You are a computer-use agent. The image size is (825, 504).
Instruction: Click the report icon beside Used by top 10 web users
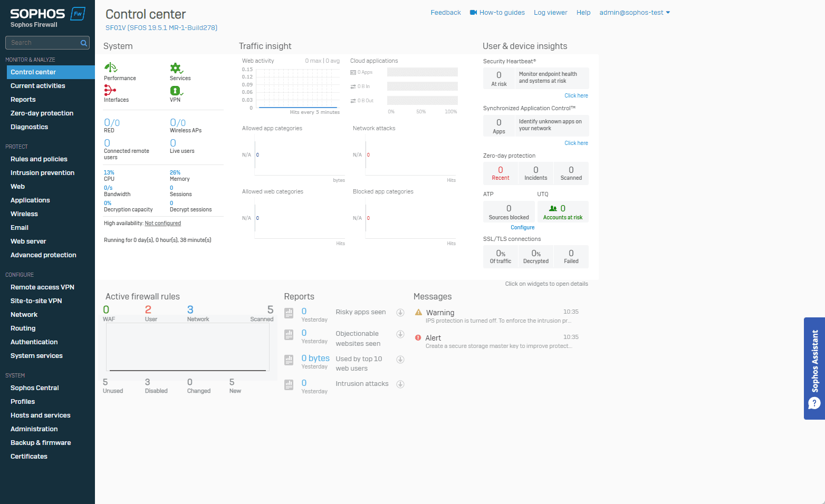pos(289,360)
